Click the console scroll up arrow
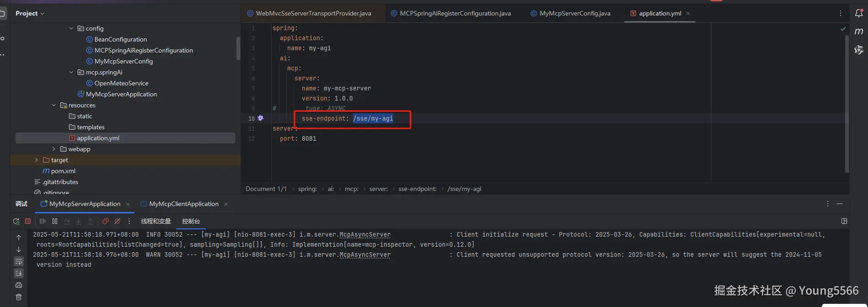The height and width of the screenshot is (307, 868). pyautogui.click(x=19, y=238)
